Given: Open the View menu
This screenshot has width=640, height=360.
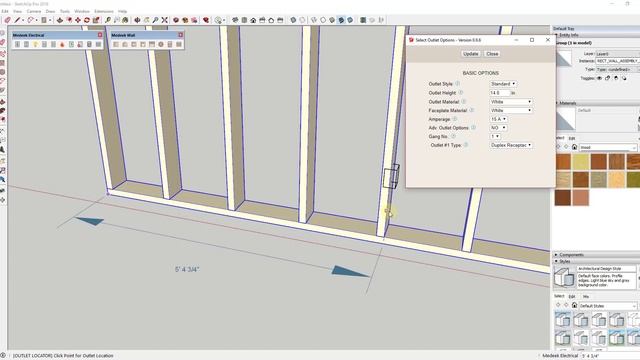Looking at the screenshot, I should pyautogui.click(x=18, y=11).
